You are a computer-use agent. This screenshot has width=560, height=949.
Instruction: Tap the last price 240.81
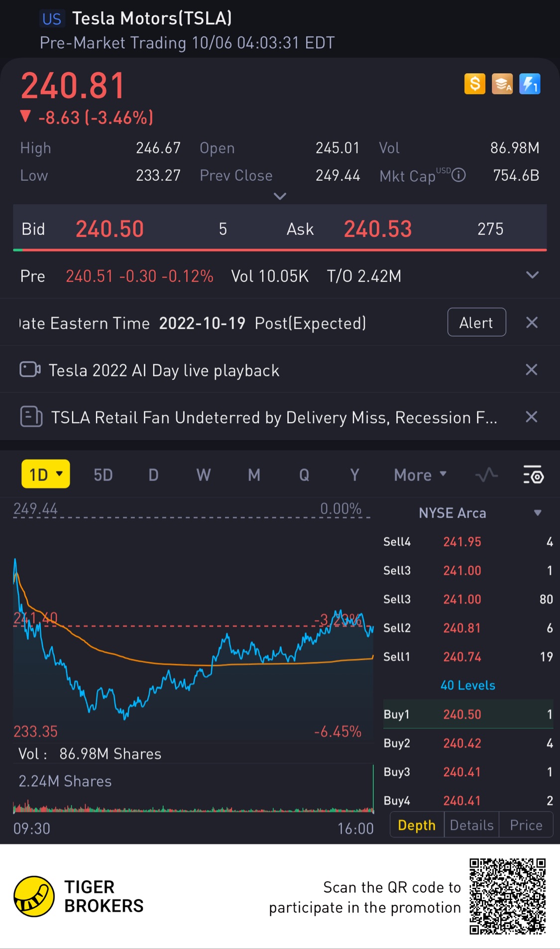coord(73,86)
